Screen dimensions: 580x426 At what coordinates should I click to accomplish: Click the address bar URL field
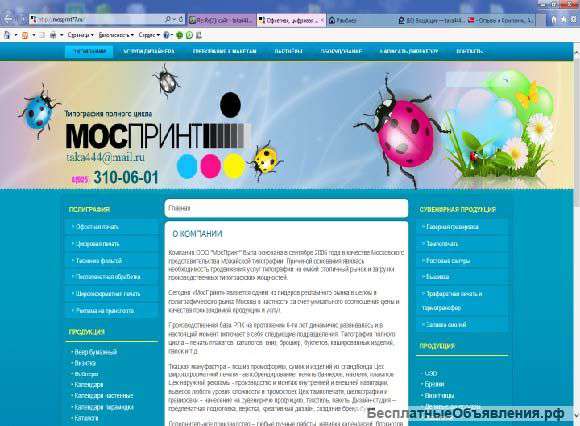pyautogui.click(x=97, y=20)
